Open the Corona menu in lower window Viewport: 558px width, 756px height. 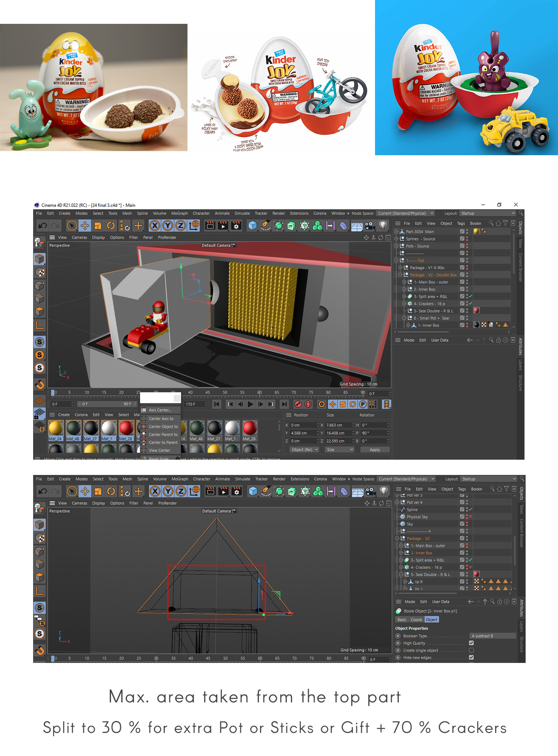[x=320, y=479]
